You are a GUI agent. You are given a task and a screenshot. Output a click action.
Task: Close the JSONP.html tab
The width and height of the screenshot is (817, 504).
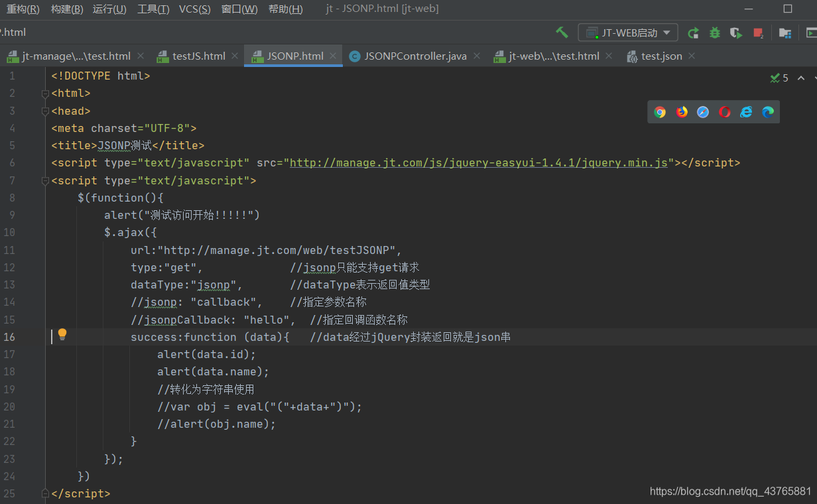point(333,56)
